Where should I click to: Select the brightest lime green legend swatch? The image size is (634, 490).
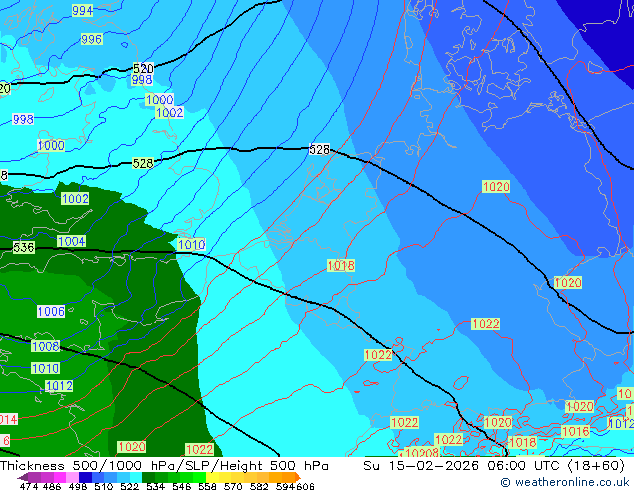point(199,477)
